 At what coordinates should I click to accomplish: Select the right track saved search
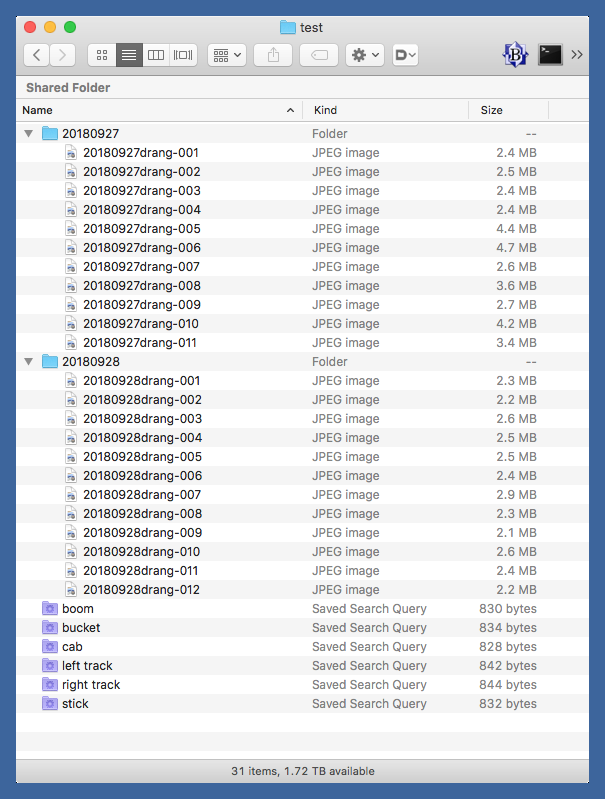point(90,685)
